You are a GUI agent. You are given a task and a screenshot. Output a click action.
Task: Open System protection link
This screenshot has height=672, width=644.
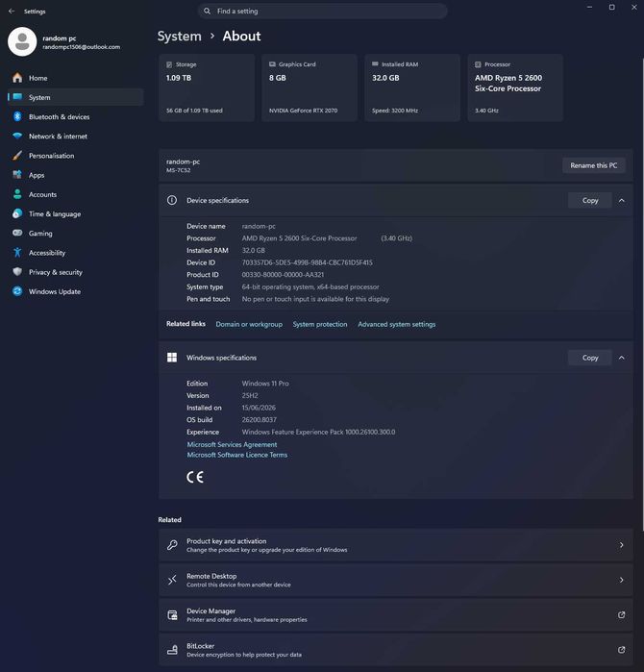(x=320, y=324)
